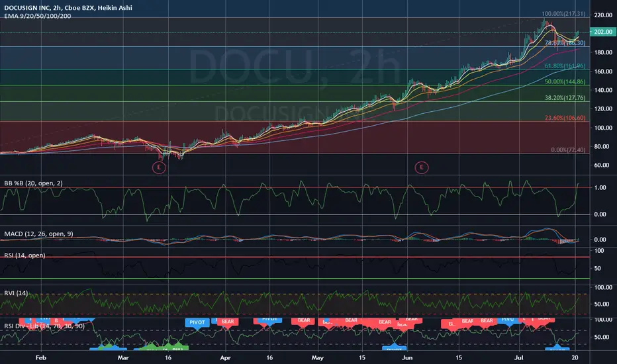
Task: Select the BB %B (20, open, 2) label
Action: [34, 183]
